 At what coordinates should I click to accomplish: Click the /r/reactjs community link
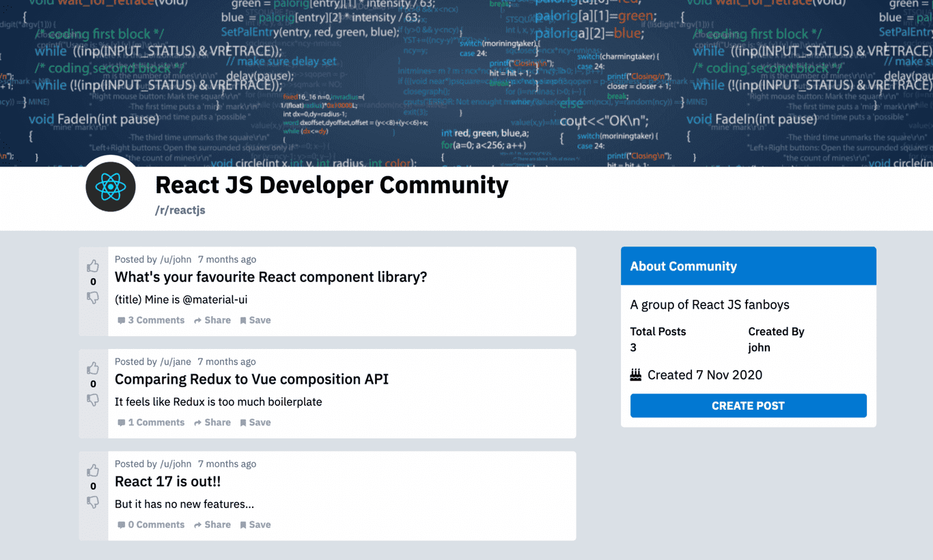180,210
